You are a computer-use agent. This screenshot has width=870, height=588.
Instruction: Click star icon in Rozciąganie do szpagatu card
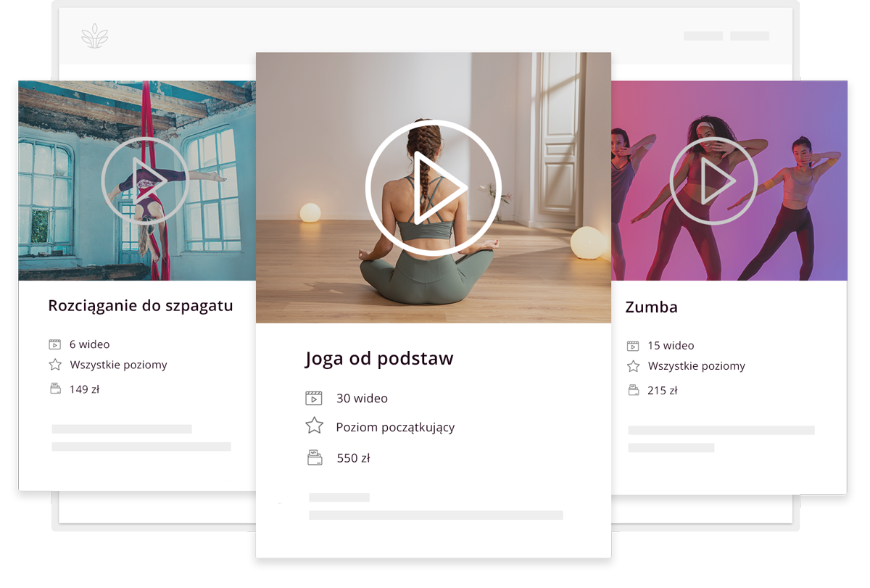tap(55, 365)
